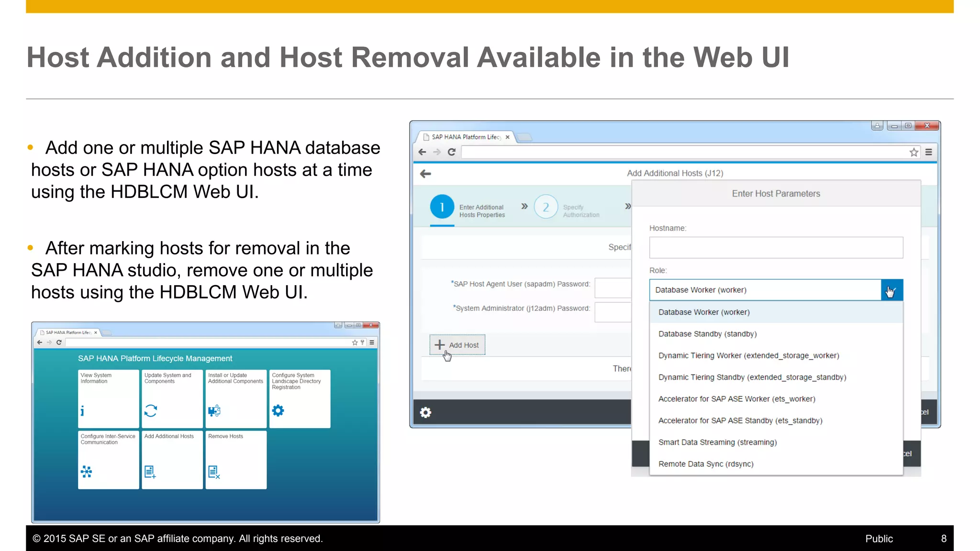This screenshot has height=551, width=980.
Task: Choose Accelerator for SAP ASE Standby option
Action: coord(776,420)
